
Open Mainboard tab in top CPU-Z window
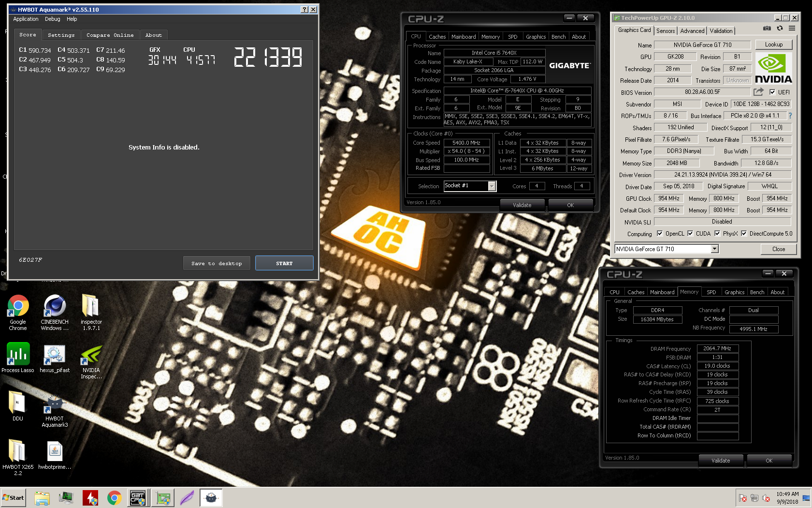(464, 37)
